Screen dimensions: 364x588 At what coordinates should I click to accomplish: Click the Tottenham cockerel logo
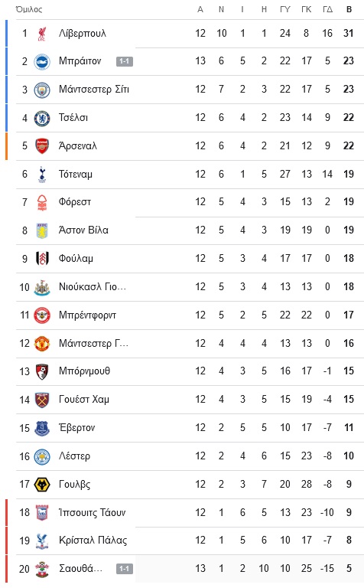[x=42, y=175]
